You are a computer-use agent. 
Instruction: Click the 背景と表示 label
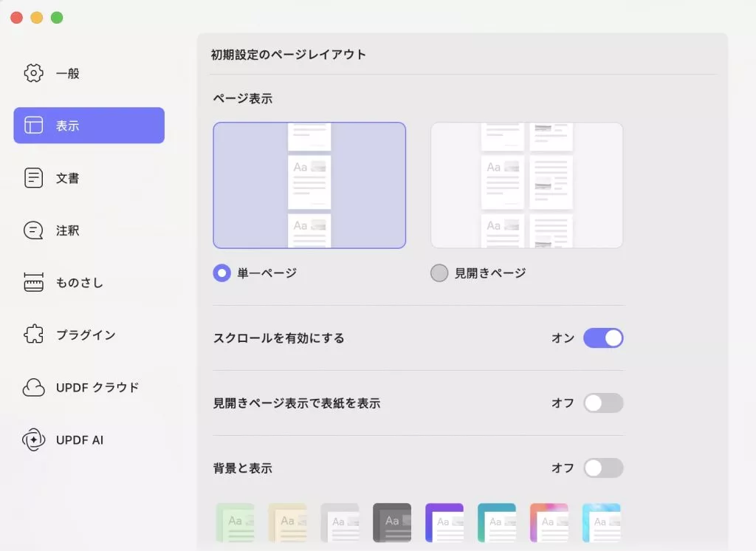pos(242,468)
